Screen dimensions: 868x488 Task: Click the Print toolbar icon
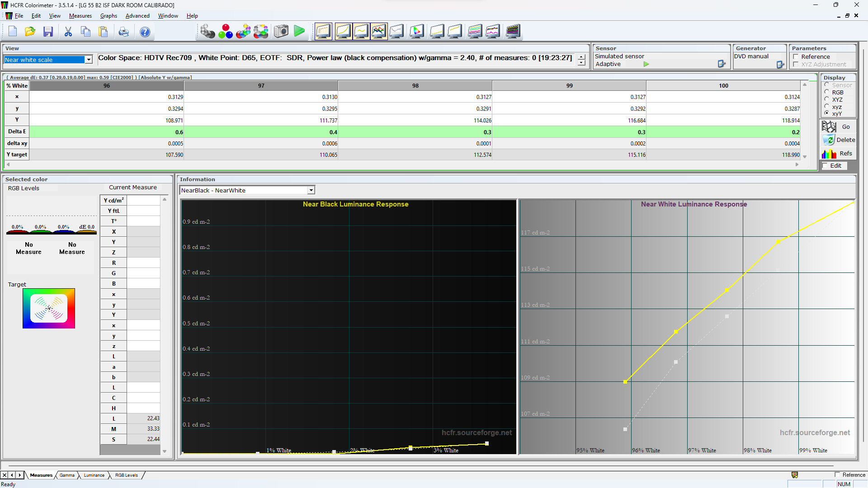pos(123,32)
